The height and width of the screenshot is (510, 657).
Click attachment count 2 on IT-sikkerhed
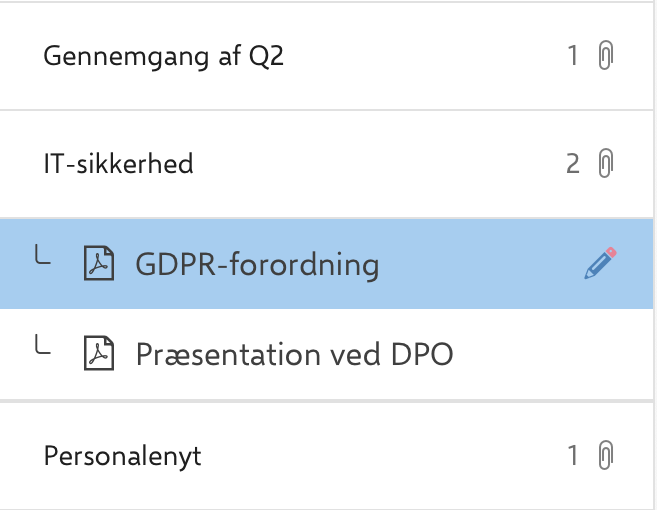(573, 163)
